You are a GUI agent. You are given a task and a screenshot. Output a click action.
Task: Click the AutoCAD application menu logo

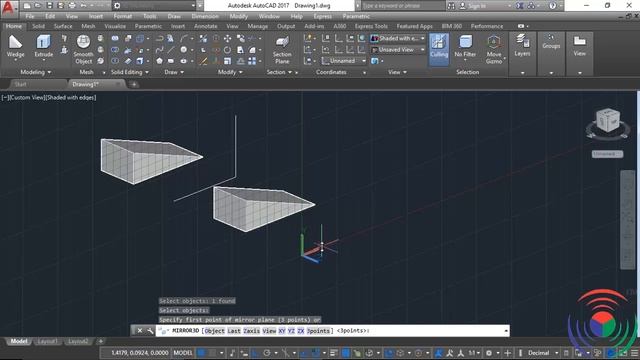point(8,8)
